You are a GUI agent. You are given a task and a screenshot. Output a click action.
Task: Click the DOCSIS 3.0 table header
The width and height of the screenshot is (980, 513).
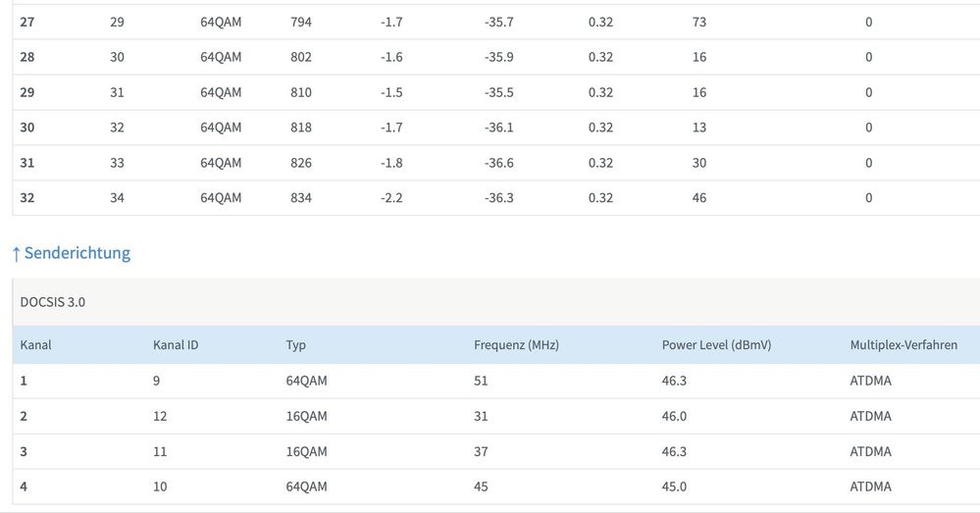pos(53,302)
